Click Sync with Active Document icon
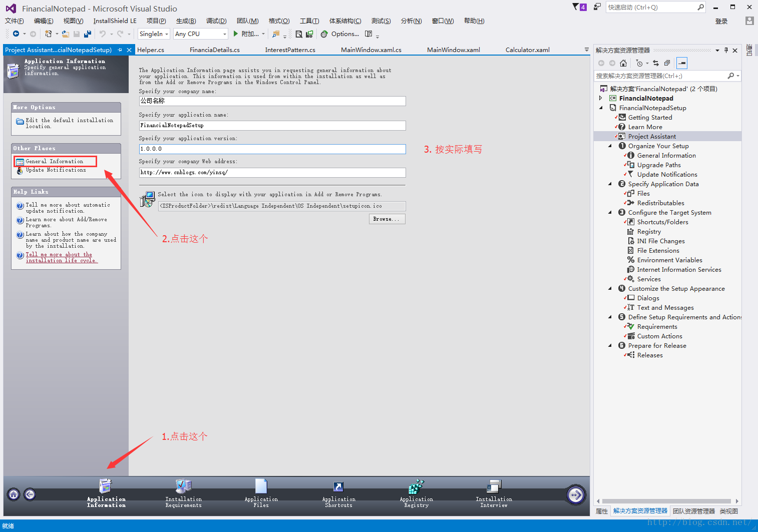 [x=656, y=63]
